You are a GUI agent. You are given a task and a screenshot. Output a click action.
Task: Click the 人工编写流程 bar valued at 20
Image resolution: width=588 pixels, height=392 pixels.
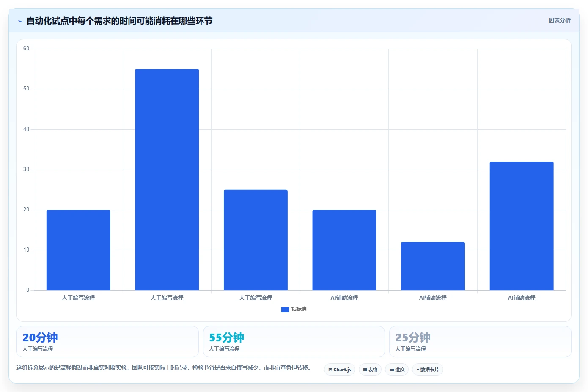click(x=78, y=250)
